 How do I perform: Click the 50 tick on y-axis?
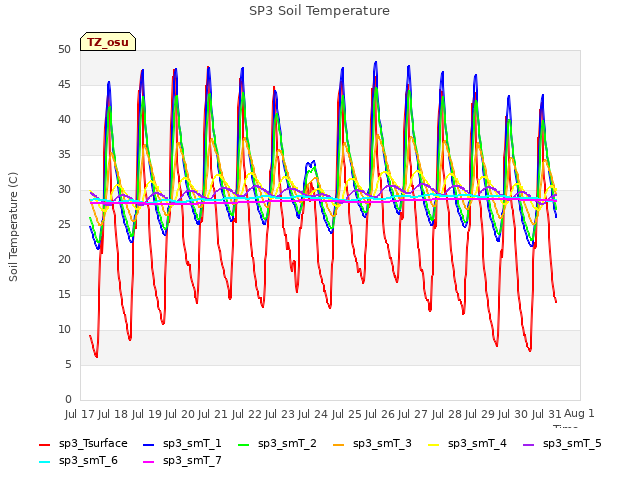point(64,50)
